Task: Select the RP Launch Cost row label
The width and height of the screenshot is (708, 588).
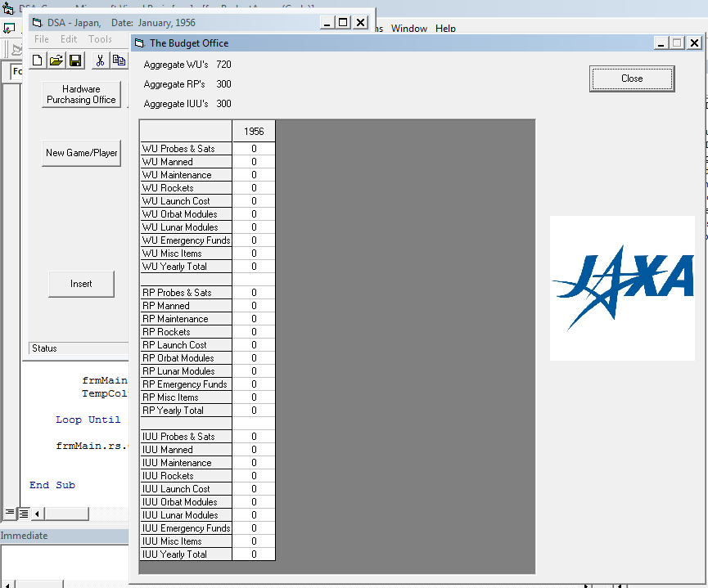Action: (186, 345)
